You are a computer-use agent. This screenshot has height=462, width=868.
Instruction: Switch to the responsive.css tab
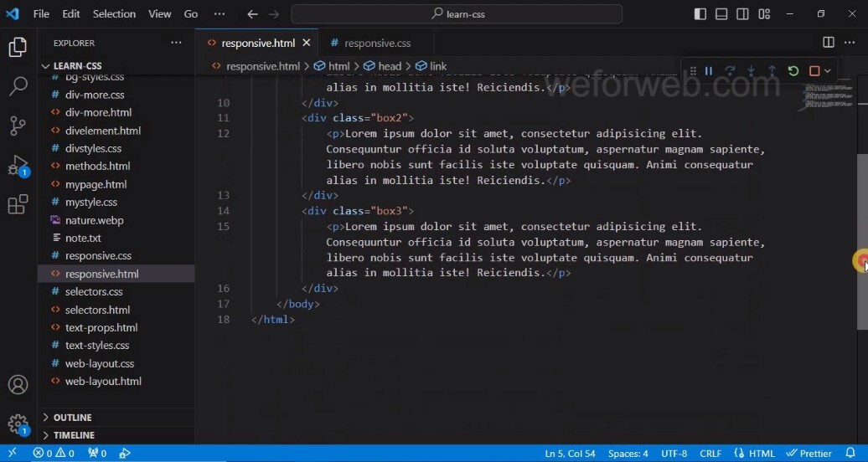pos(377,44)
